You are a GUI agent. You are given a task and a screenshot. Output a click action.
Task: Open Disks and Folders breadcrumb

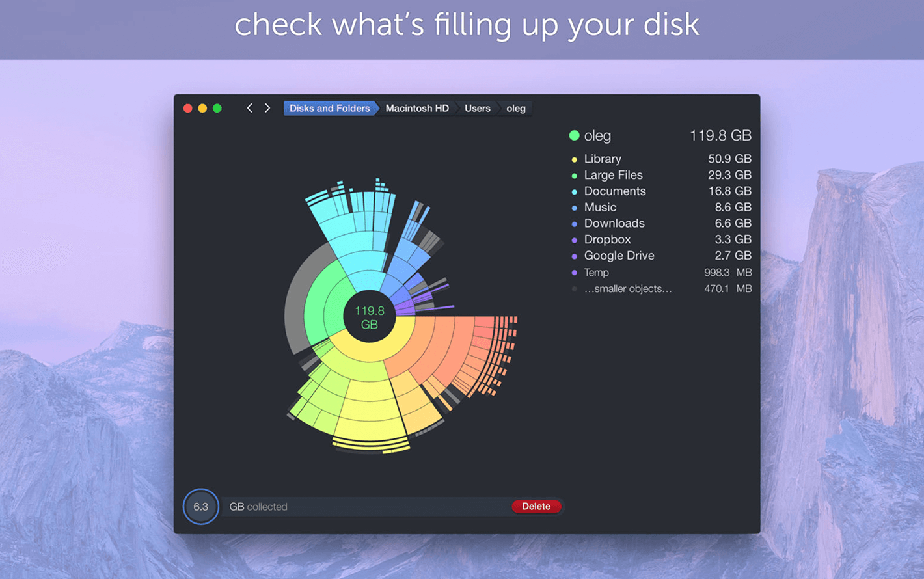pos(330,108)
